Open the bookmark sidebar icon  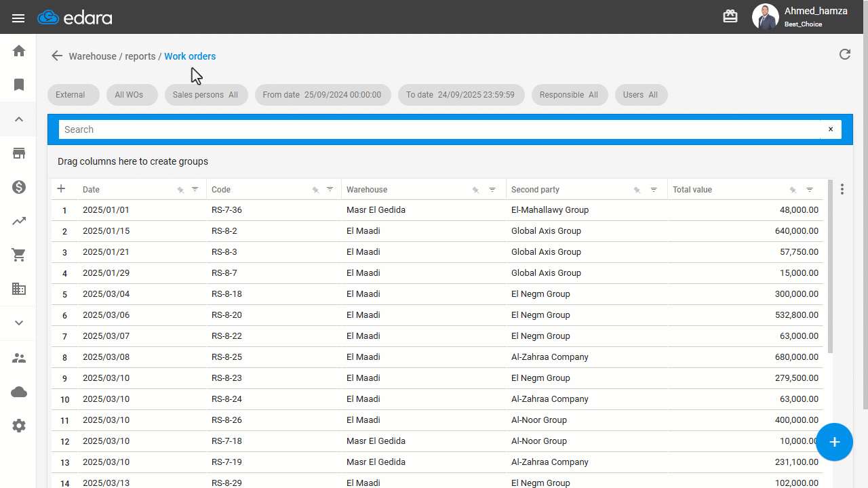(x=19, y=85)
